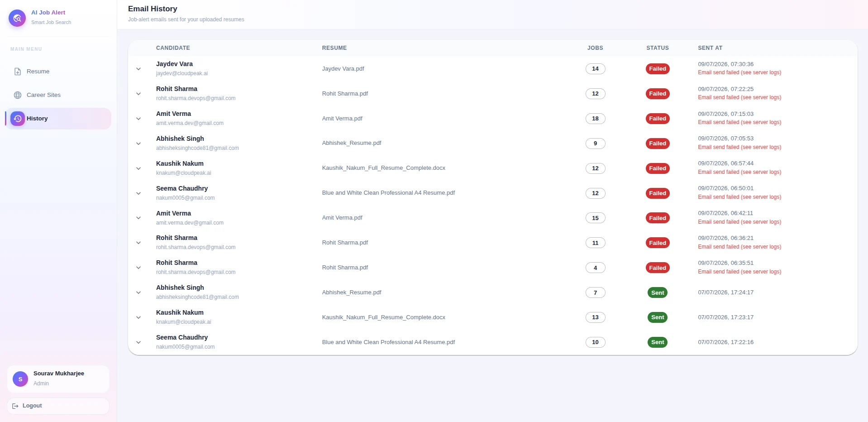Viewport: 868px width, 422px height.
Task: Expand the Kaushik Nakum 17:23:17 row
Action: tap(138, 317)
